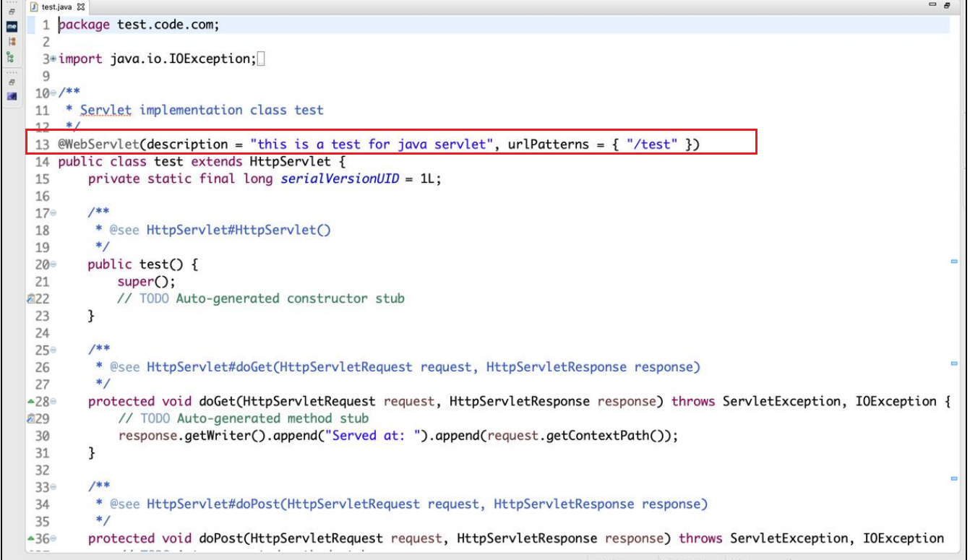Open the MyEclipse 'me' sidebar view

coord(12,26)
